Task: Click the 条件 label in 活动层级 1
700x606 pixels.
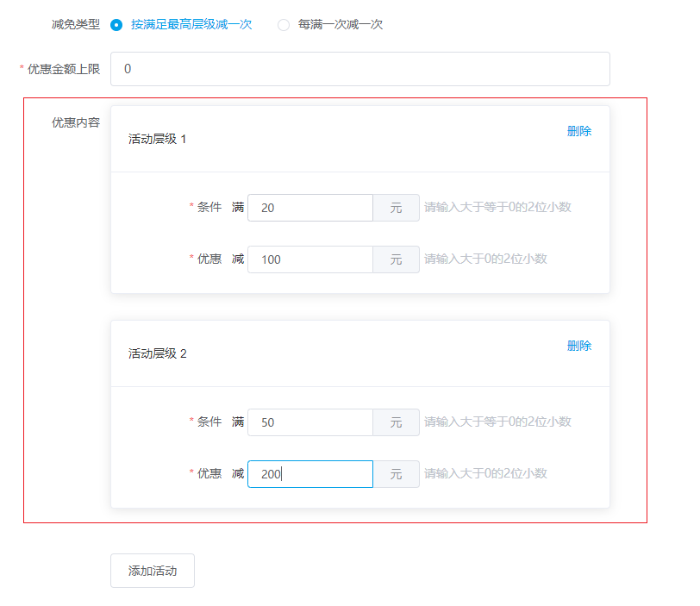Action: 209,207
